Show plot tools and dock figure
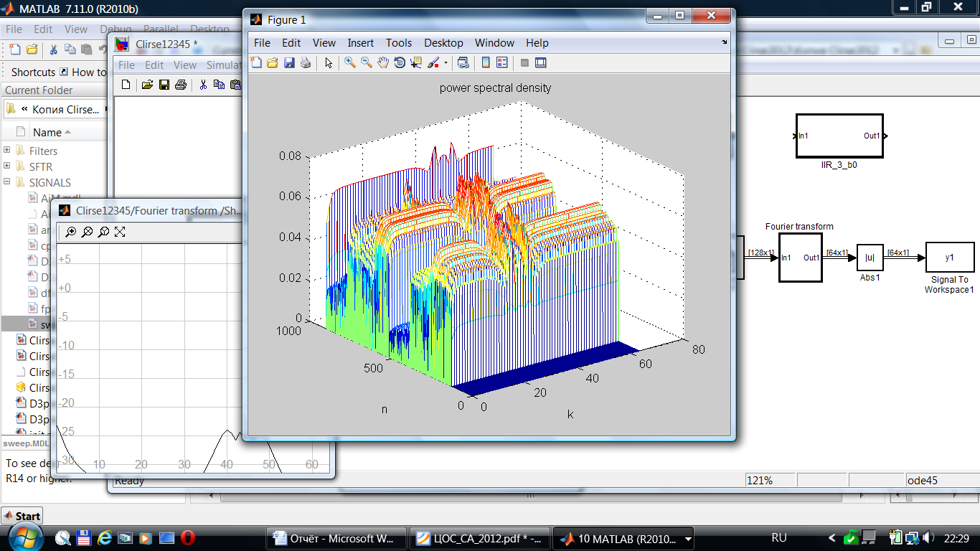 (541, 63)
